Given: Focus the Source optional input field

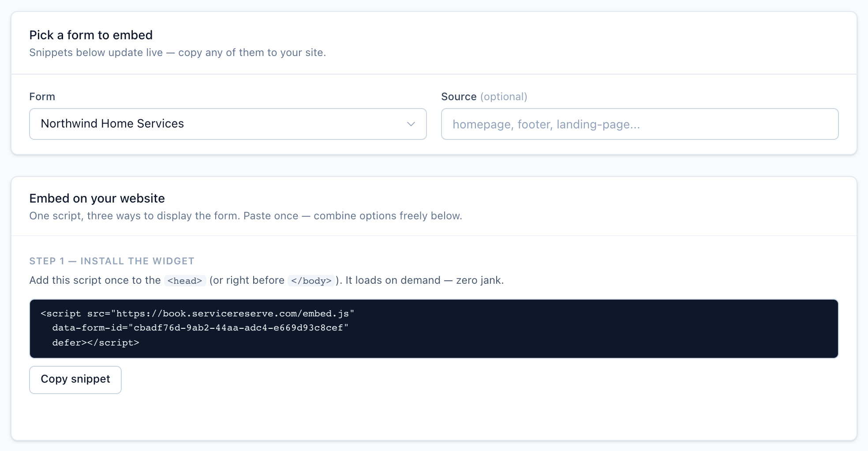Looking at the screenshot, I should pos(640,124).
